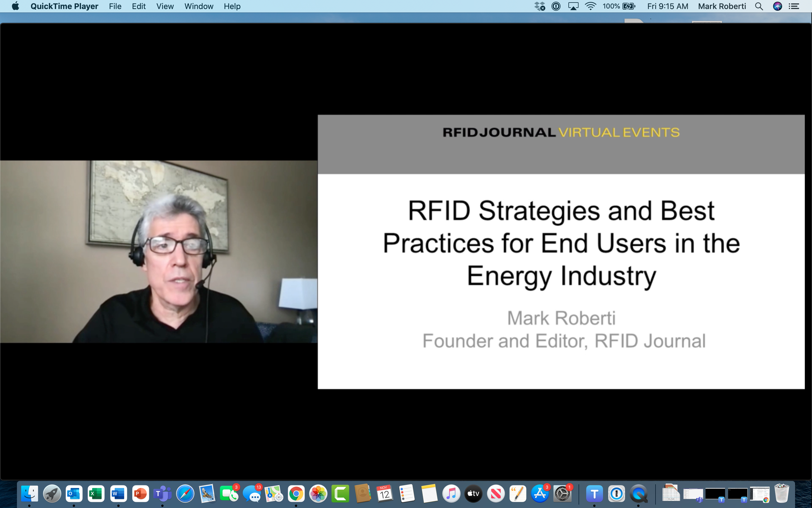This screenshot has width=812, height=508.
Task: Open Mail stamp icon in Dock
Action: (x=207, y=494)
